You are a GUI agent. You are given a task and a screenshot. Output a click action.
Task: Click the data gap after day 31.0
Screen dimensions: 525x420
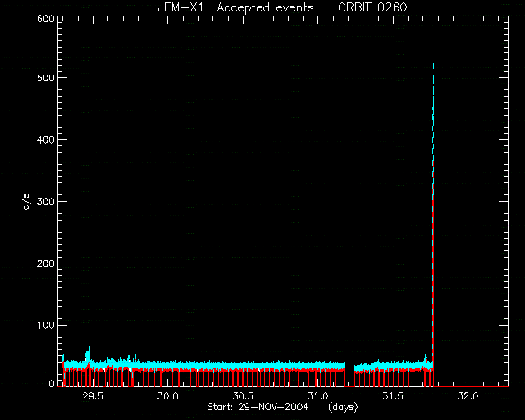tap(349, 373)
